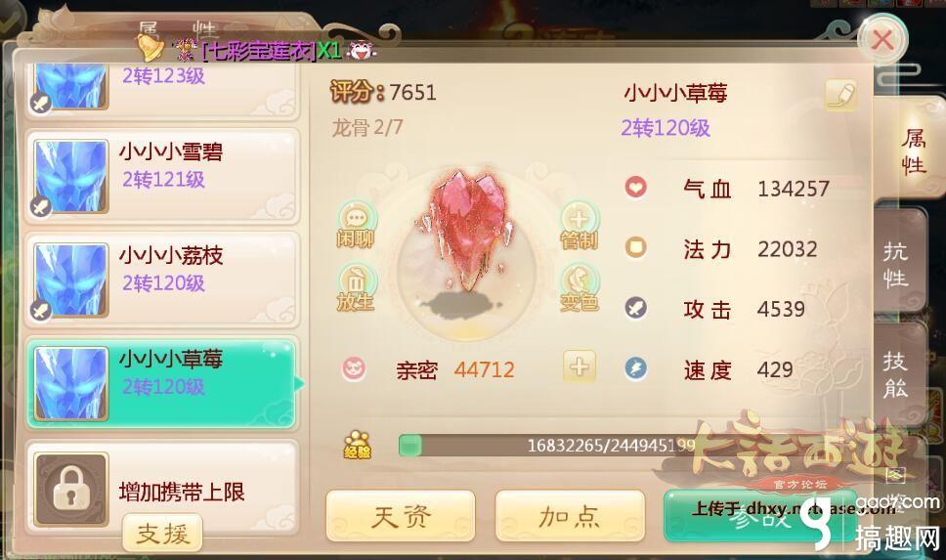The image size is (946, 560).
Task: Tap the 管制 control icon
Action: pos(580,227)
